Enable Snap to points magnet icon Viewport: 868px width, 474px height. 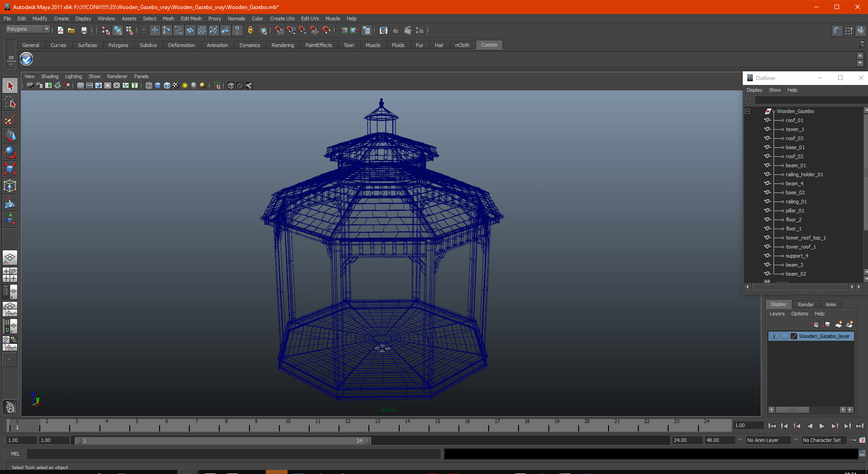pos(302,30)
